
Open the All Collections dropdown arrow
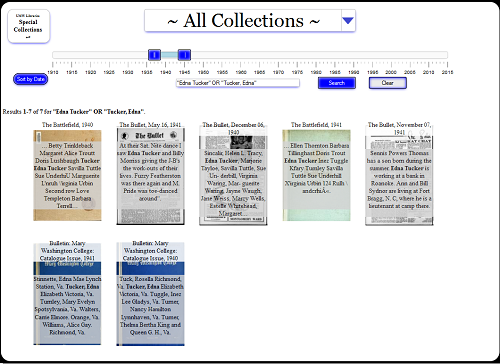(x=348, y=21)
